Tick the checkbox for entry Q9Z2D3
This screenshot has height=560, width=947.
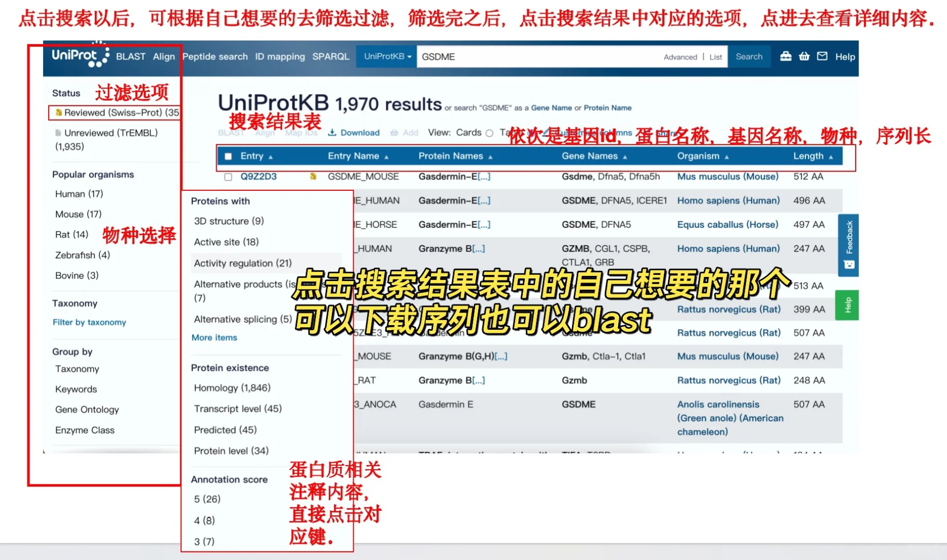(x=228, y=177)
